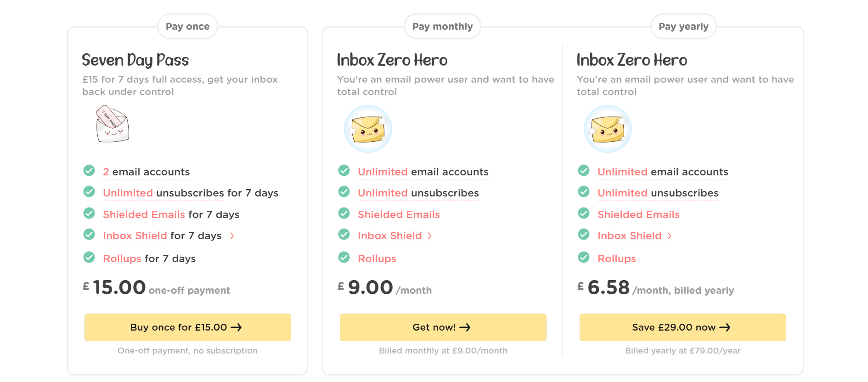868x382 pixels.
Task: Click Billed yearly at £79.00/year text
Action: tap(683, 350)
